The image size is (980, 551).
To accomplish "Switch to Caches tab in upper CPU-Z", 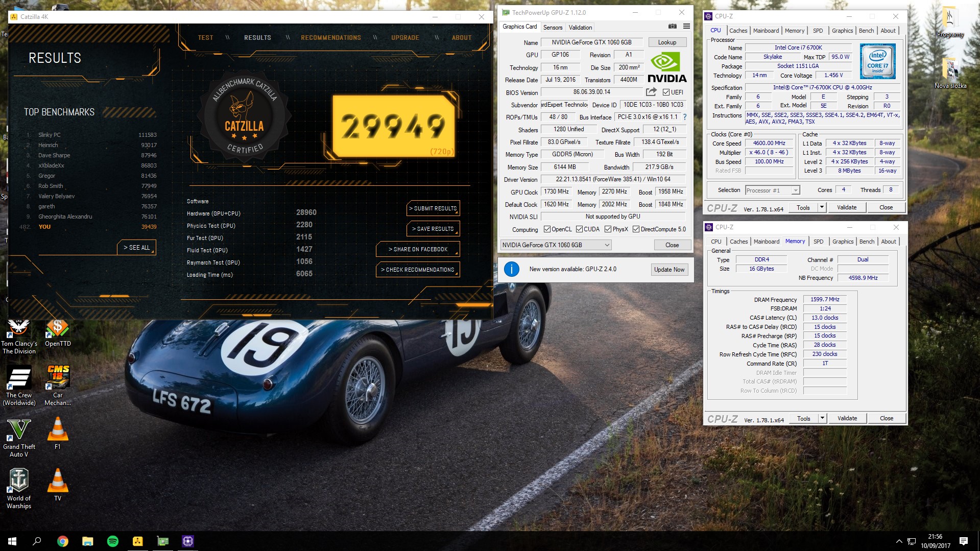I will [738, 31].
